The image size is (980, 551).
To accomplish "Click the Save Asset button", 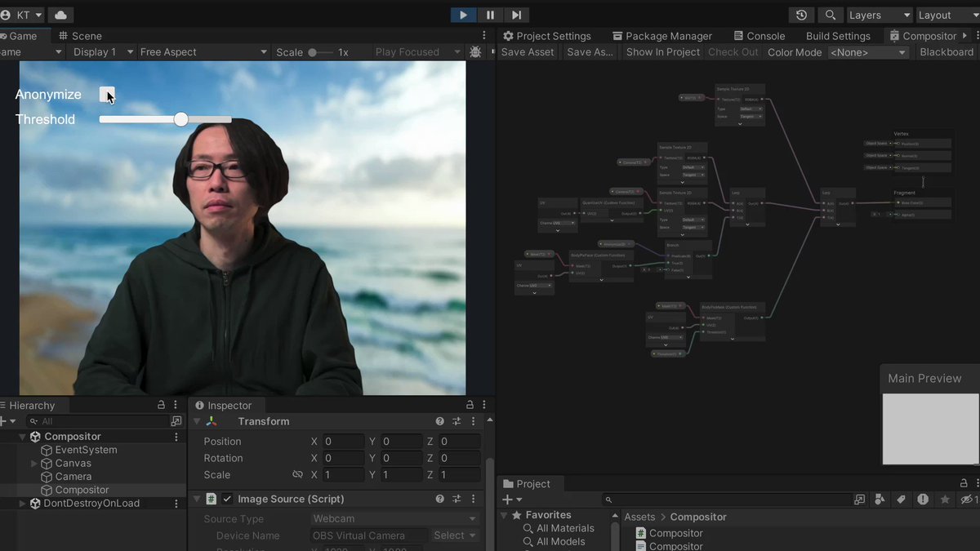I will pyautogui.click(x=527, y=51).
